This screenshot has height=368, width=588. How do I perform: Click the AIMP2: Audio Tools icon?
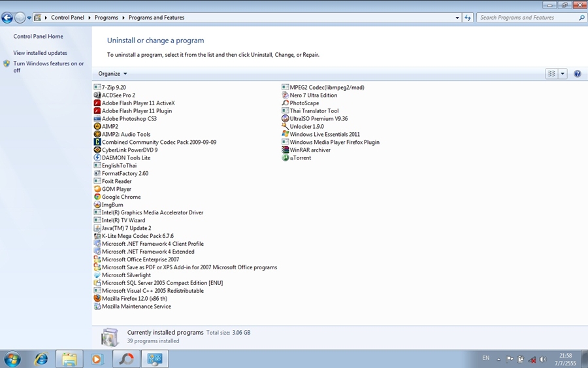tap(97, 134)
